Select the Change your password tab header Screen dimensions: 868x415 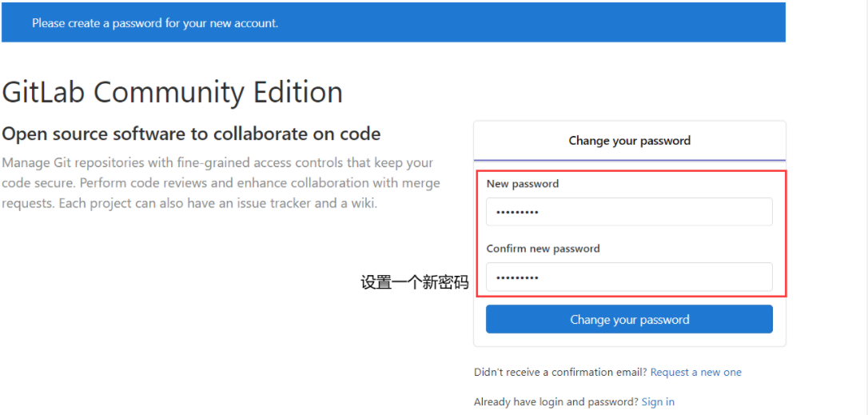629,141
